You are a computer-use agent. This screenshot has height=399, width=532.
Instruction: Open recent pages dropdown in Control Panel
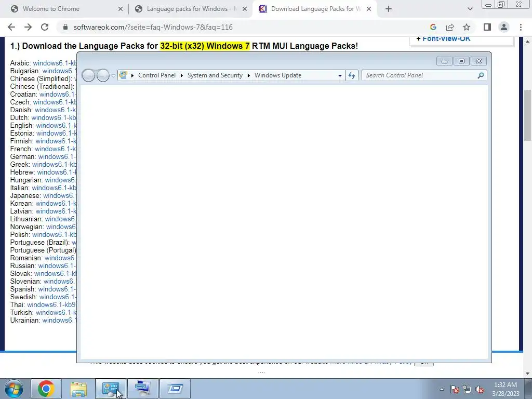click(113, 75)
